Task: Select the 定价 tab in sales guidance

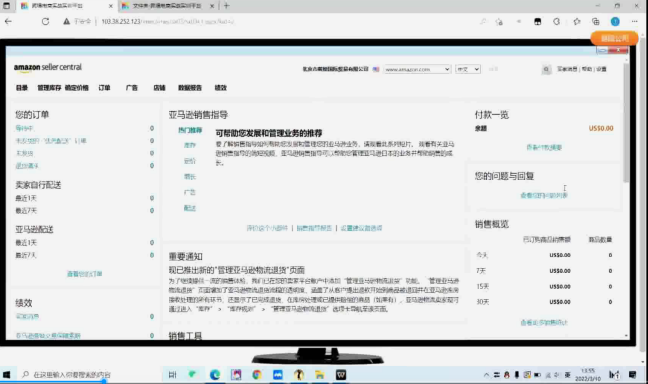Action: click(x=190, y=161)
